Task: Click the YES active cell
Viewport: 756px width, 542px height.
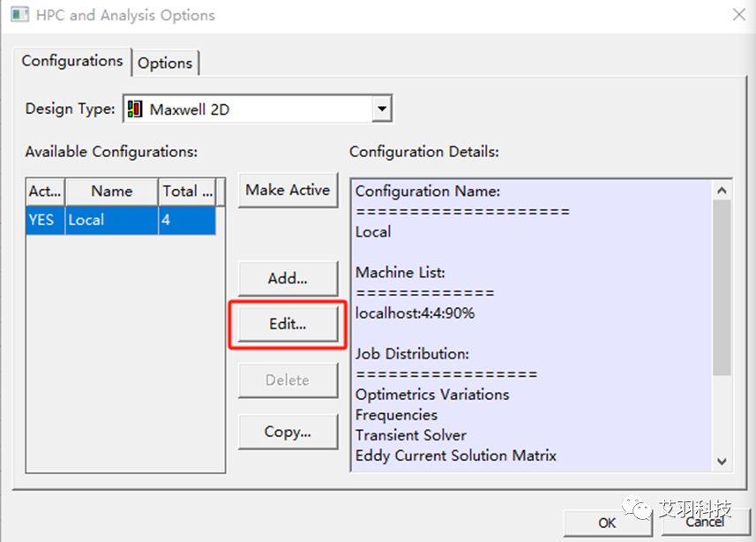Action: [x=45, y=220]
